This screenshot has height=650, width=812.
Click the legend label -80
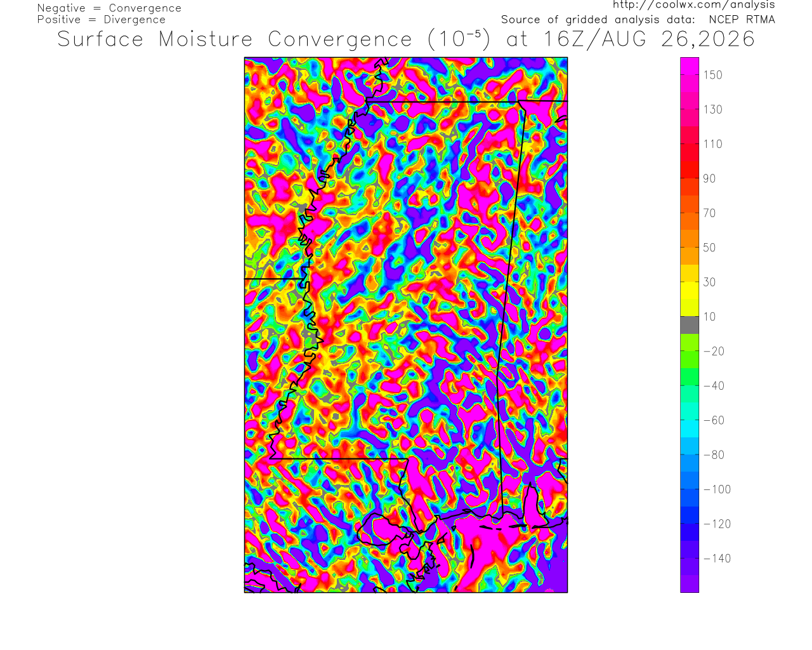714,455
